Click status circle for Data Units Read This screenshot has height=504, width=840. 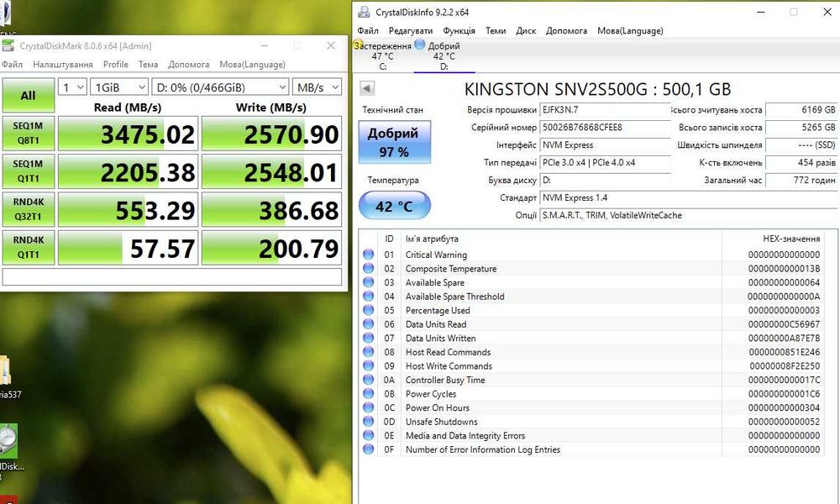point(368,324)
